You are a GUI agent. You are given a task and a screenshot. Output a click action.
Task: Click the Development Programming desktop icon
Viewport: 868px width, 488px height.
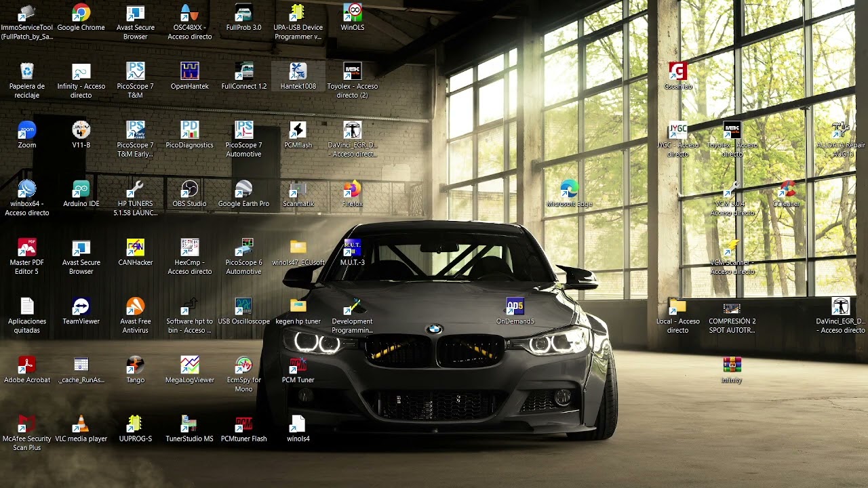point(353,306)
